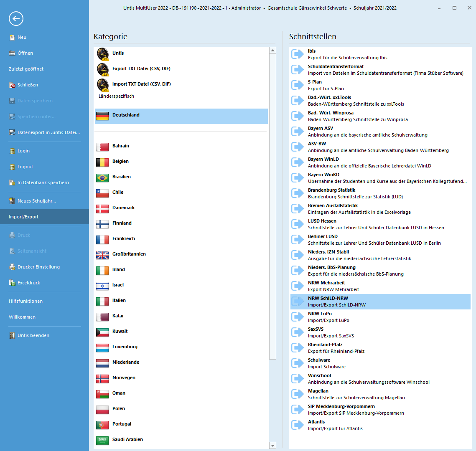Open the Berliner LUSD interface

click(380, 240)
